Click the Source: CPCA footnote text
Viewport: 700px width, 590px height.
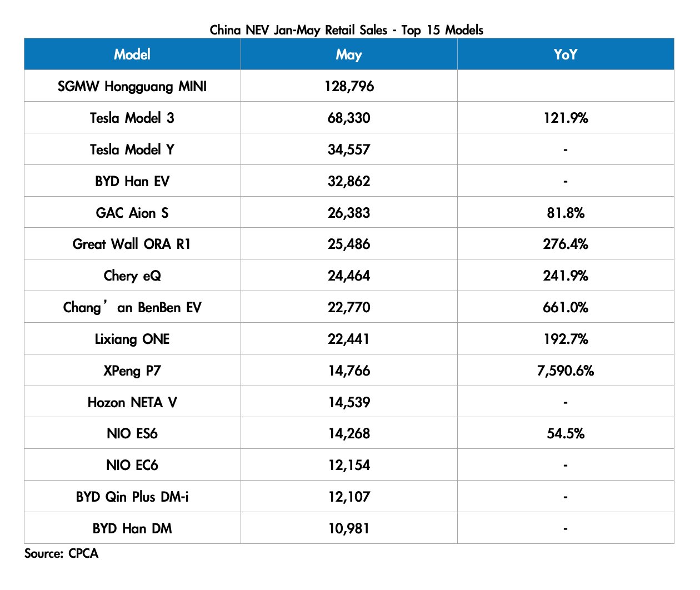61,554
